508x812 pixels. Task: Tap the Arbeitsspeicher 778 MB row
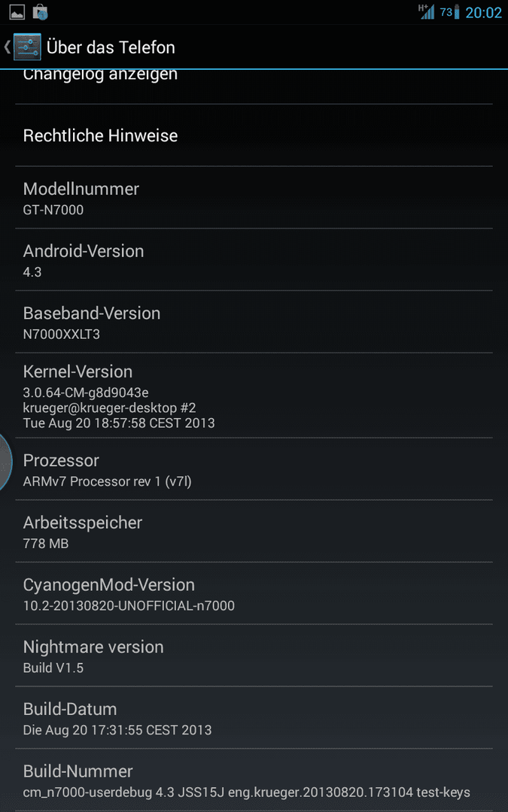[254, 531]
